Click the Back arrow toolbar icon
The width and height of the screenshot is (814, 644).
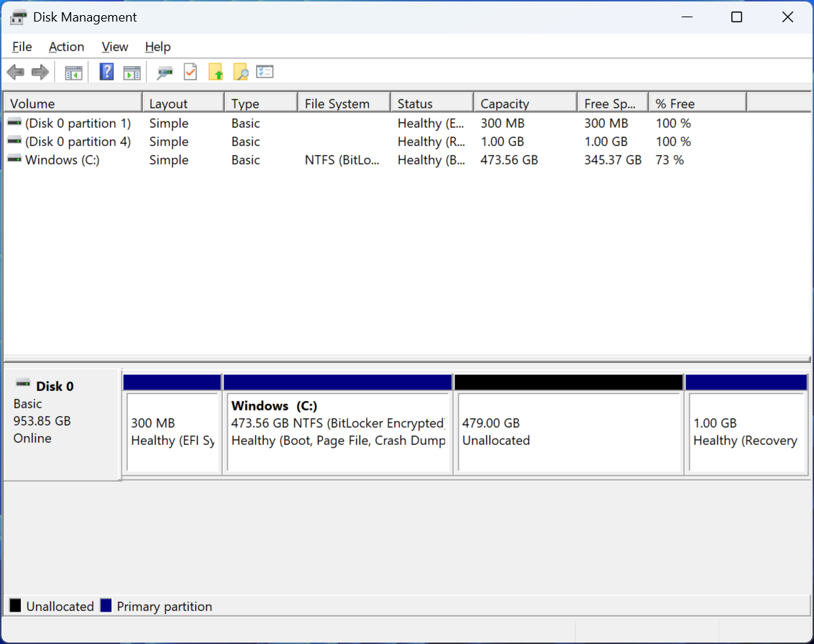pyautogui.click(x=16, y=72)
